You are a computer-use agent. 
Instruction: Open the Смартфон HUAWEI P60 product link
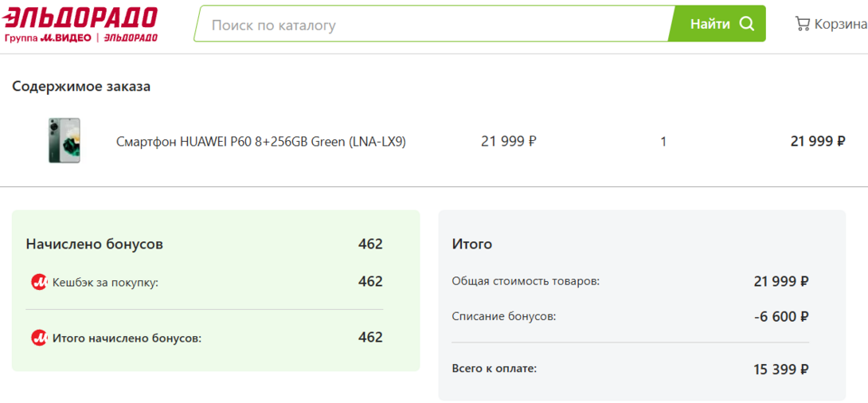coord(261,142)
